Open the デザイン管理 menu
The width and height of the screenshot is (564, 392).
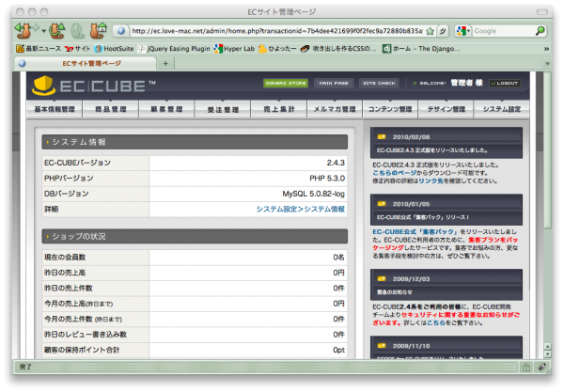point(446,109)
